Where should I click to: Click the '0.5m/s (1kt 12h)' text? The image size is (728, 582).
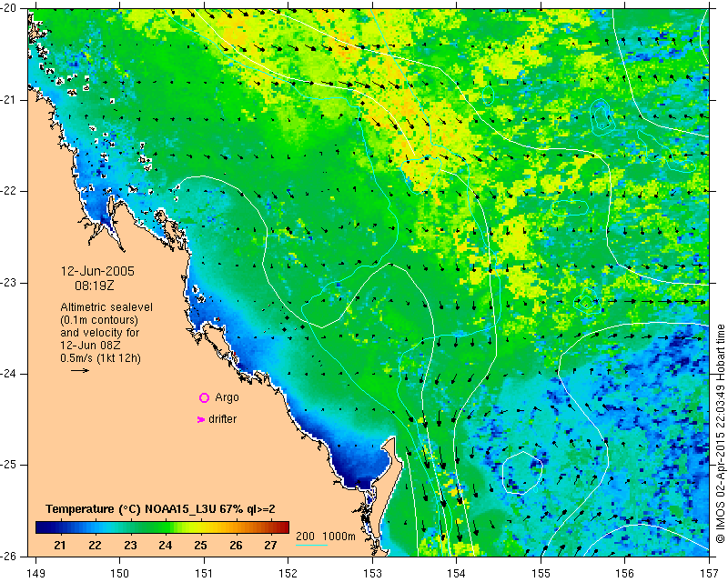(101, 358)
